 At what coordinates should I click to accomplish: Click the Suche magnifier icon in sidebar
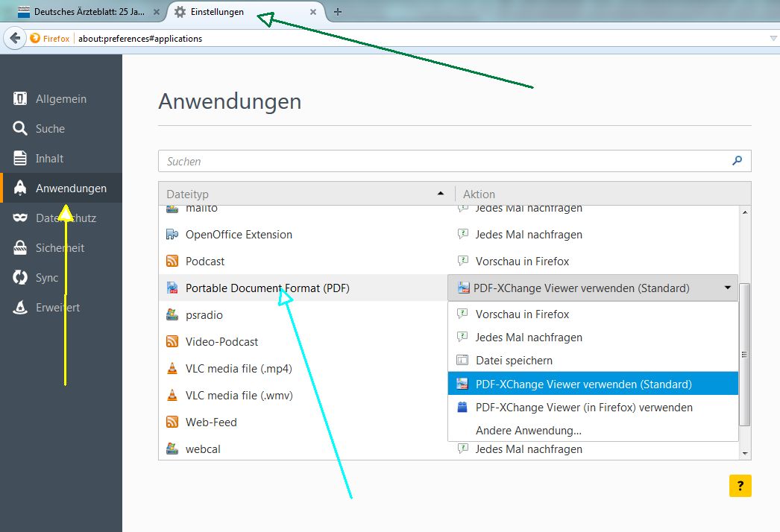coord(20,128)
